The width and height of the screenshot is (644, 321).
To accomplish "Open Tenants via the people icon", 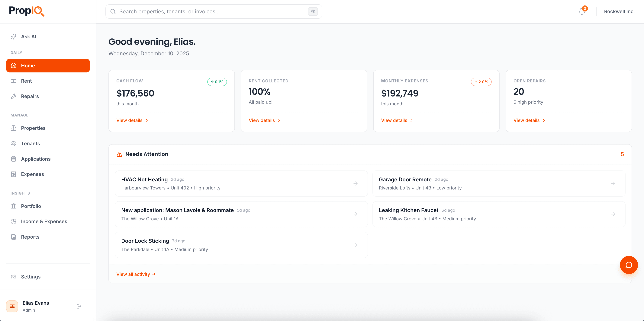I will 14,143.
